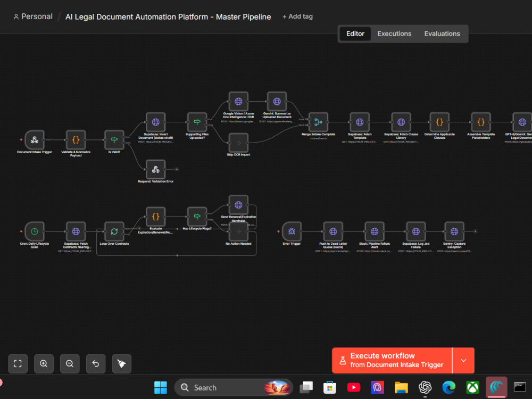Click the undo arrow button
This screenshot has height=399, width=532.
coord(96,364)
